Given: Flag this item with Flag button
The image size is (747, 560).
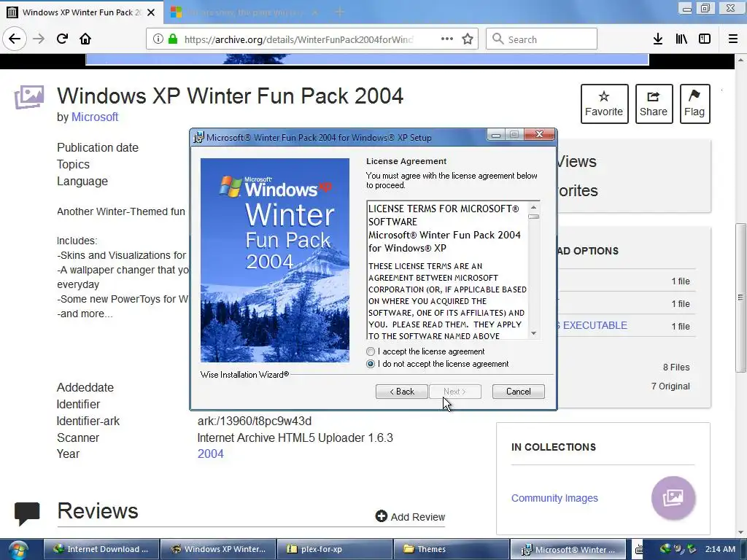Looking at the screenshot, I should coord(694,104).
